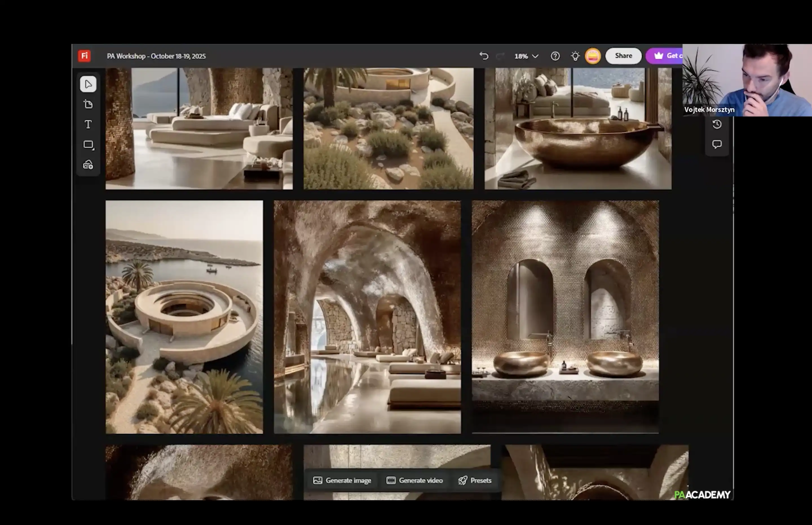Image resolution: width=812 pixels, height=525 pixels.
Task: Click the purple Get credits button
Action: tap(665, 56)
